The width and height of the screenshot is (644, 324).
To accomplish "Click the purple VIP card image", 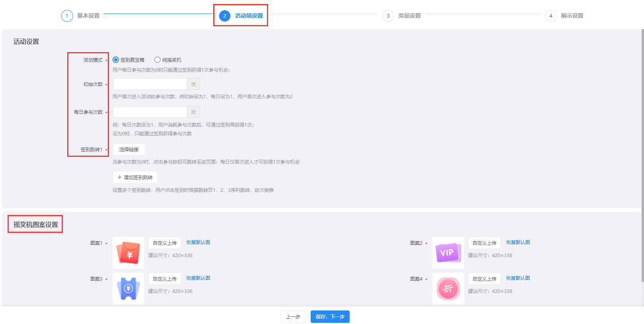I will point(448,253).
